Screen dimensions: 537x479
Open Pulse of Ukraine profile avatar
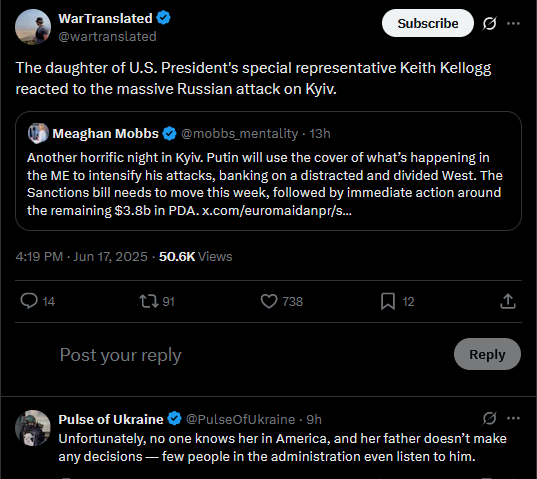[x=33, y=428]
